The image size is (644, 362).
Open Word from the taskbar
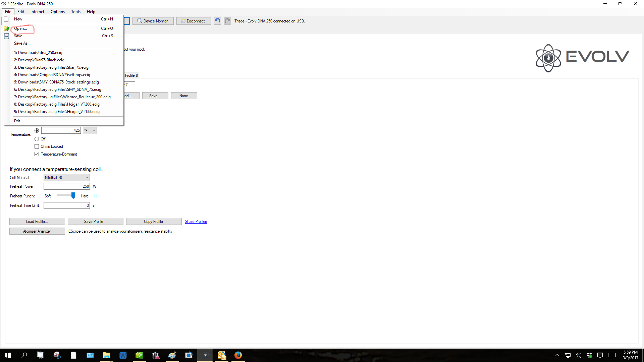123,355
